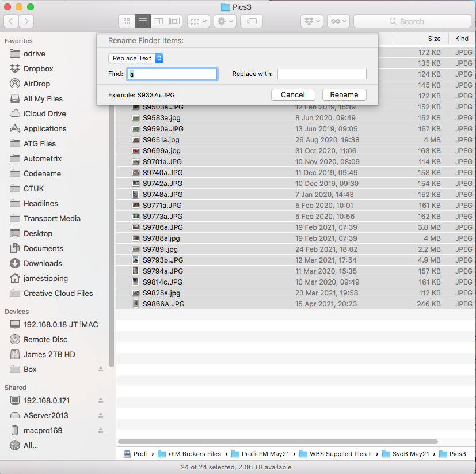
Task: Click the Rename button
Action: click(x=344, y=95)
